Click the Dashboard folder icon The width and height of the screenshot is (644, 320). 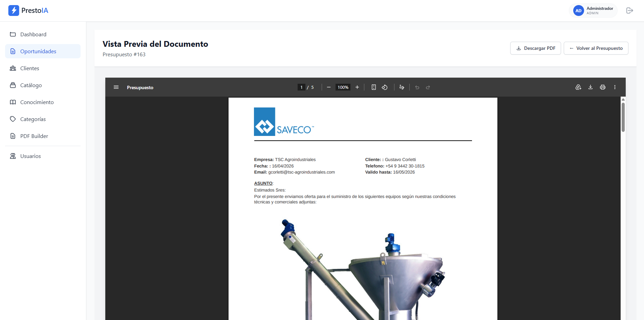pyautogui.click(x=13, y=34)
